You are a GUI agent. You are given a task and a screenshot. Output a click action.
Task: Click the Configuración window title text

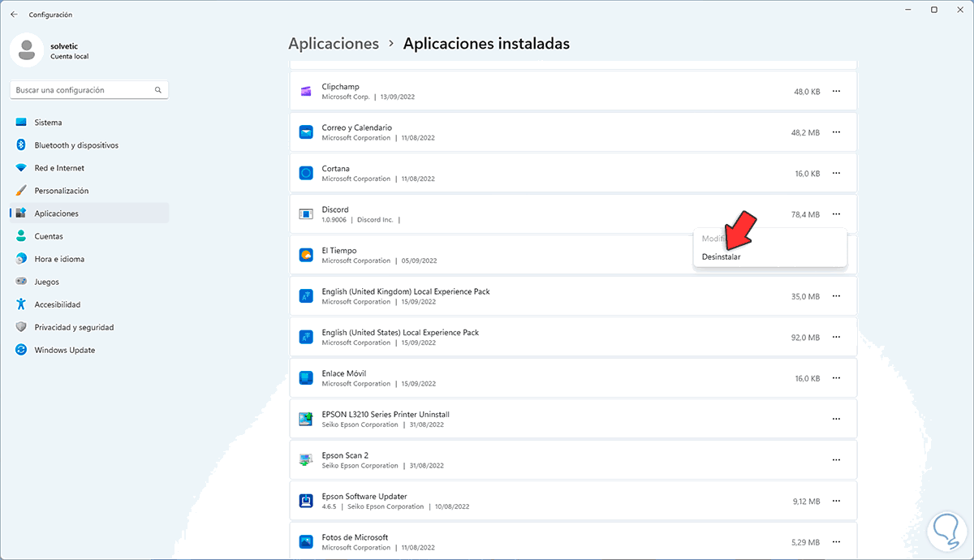pyautogui.click(x=50, y=15)
